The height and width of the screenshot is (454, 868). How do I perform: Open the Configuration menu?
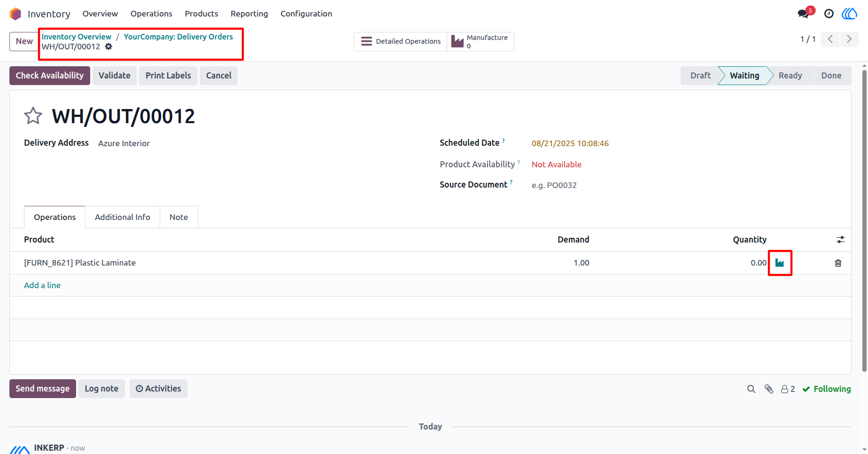(306, 14)
